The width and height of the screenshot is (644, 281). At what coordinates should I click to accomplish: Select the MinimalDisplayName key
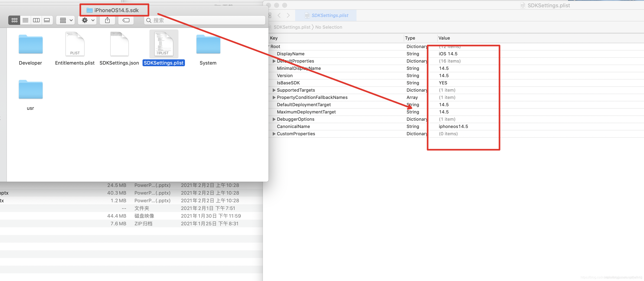click(299, 68)
